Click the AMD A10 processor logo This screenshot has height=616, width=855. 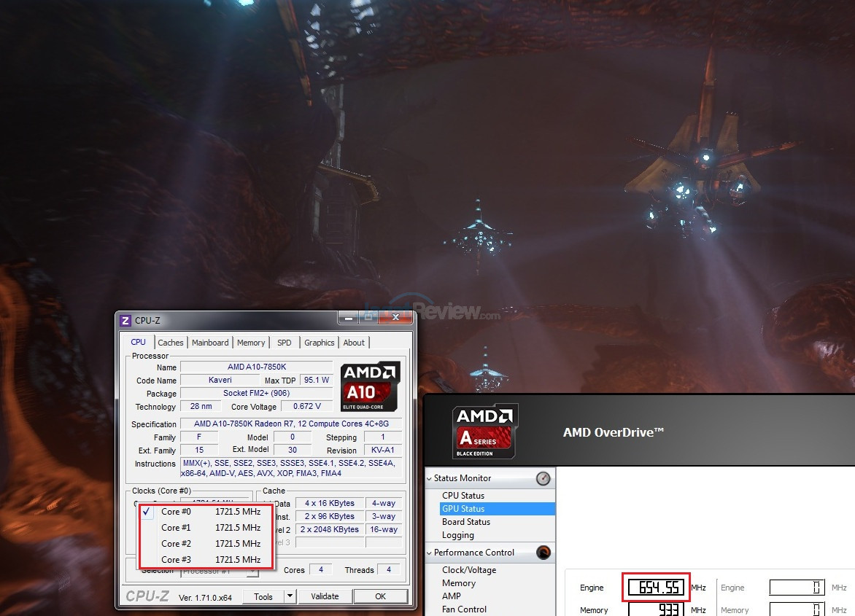(x=371, y=386)
